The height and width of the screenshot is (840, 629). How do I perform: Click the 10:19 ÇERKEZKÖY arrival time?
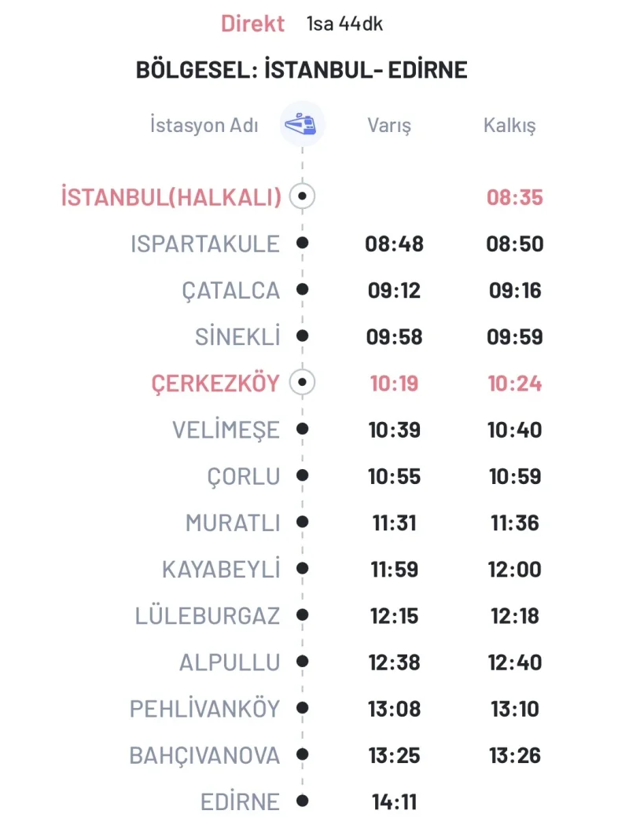click(x=394, y=383)
